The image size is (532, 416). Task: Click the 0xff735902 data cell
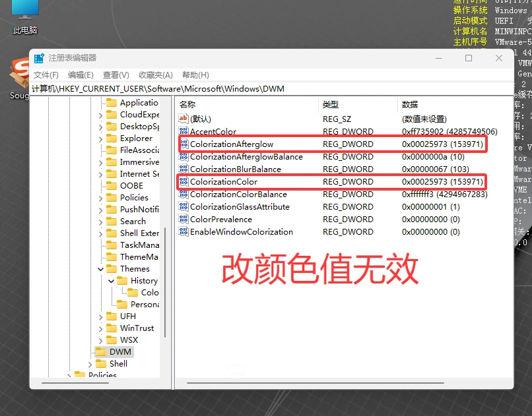point(449,131)
